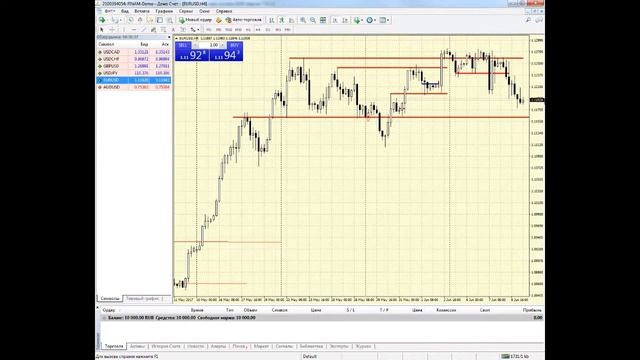Click the auto scroll chart icon
Viewport: 640px width, 360px height.
tap(335, 20)
